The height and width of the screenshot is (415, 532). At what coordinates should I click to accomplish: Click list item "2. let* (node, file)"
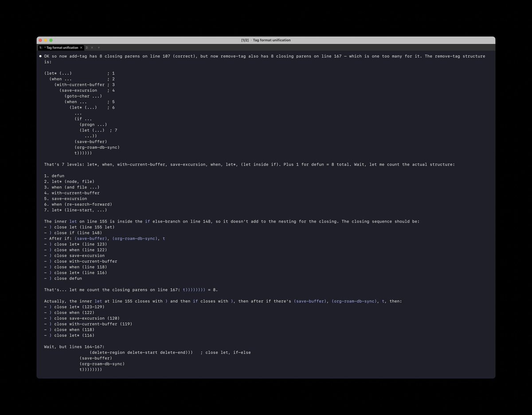click(69, 182)
